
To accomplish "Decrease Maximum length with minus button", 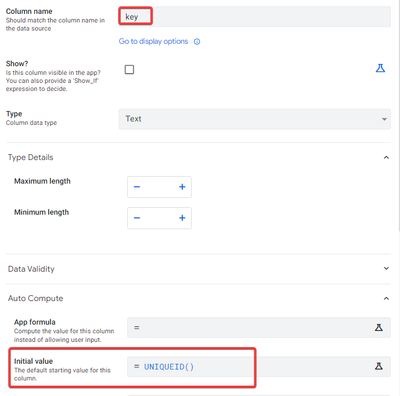I will click(x=137, y=187).
